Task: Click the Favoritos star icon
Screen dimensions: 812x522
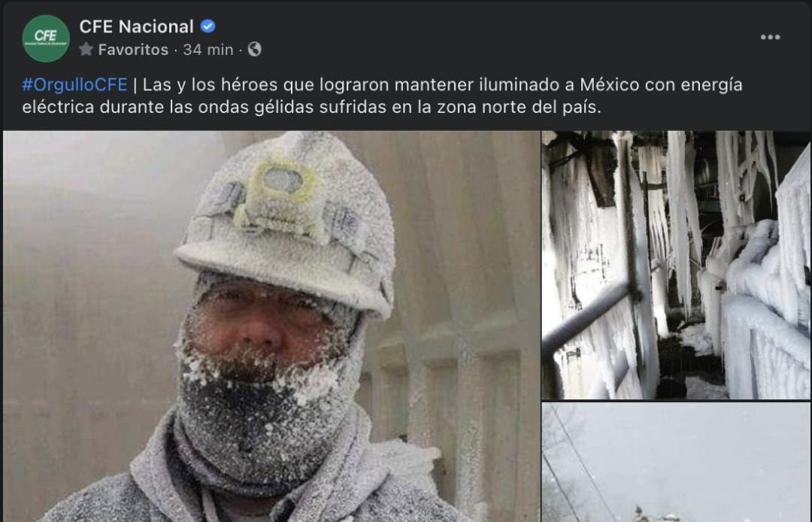Action: (86, 49)
